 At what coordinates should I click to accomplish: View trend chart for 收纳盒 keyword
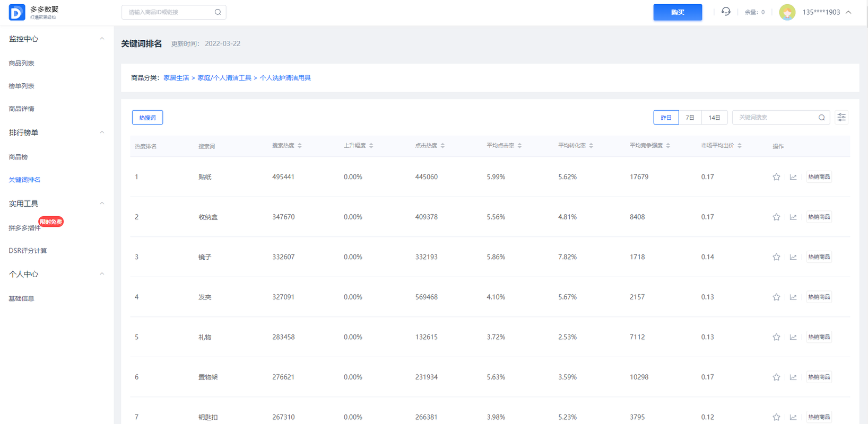click(x=793, y=217)
